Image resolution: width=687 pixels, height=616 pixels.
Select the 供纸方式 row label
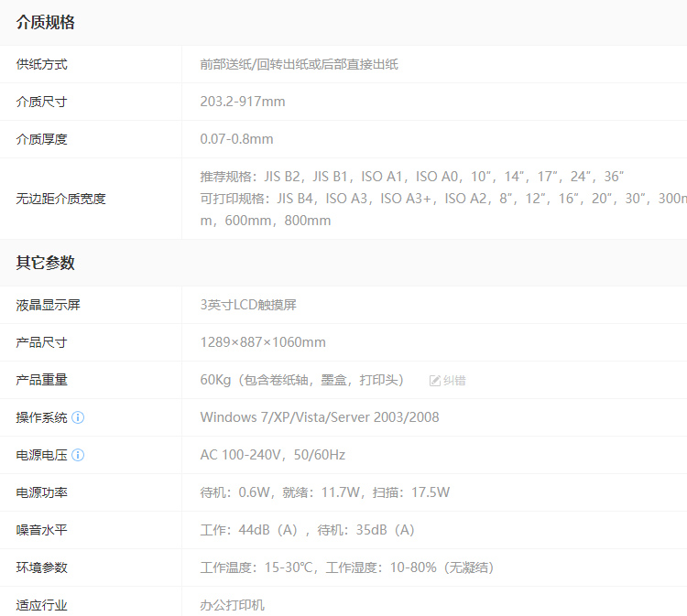41,64
